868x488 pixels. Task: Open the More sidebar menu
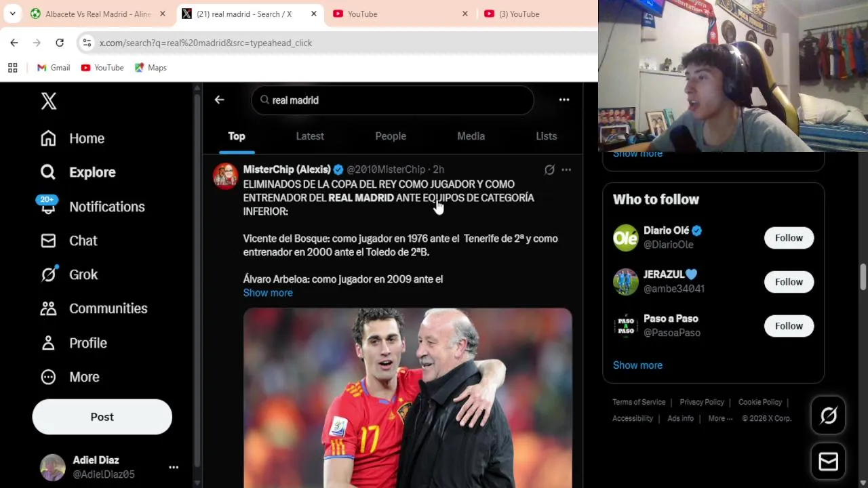70,377
